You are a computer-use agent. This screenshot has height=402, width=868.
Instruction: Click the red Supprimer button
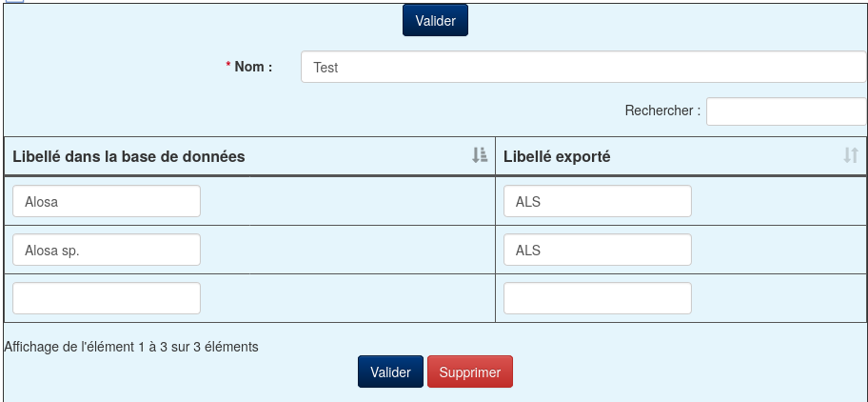[470, 372]
